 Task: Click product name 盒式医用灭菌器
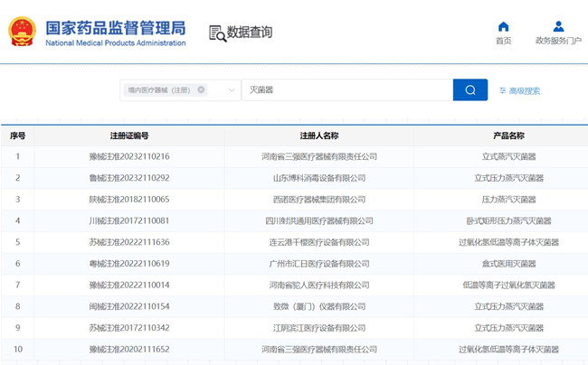pos(508,264)
